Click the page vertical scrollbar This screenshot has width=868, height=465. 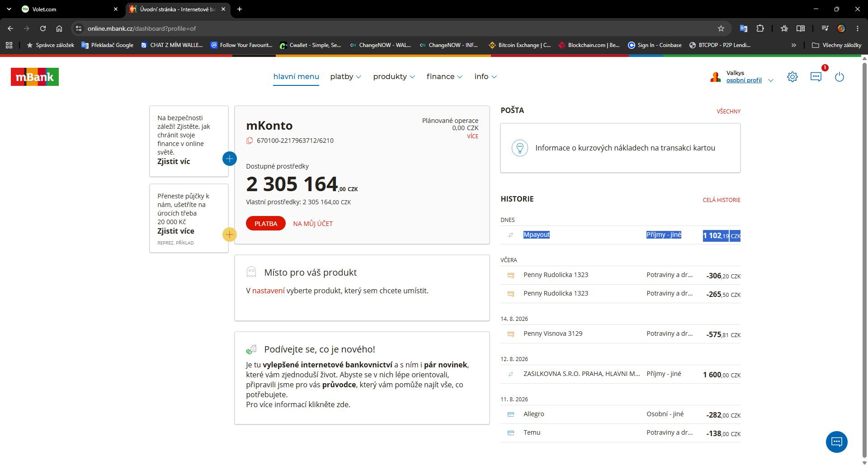[x=865, y=260]
